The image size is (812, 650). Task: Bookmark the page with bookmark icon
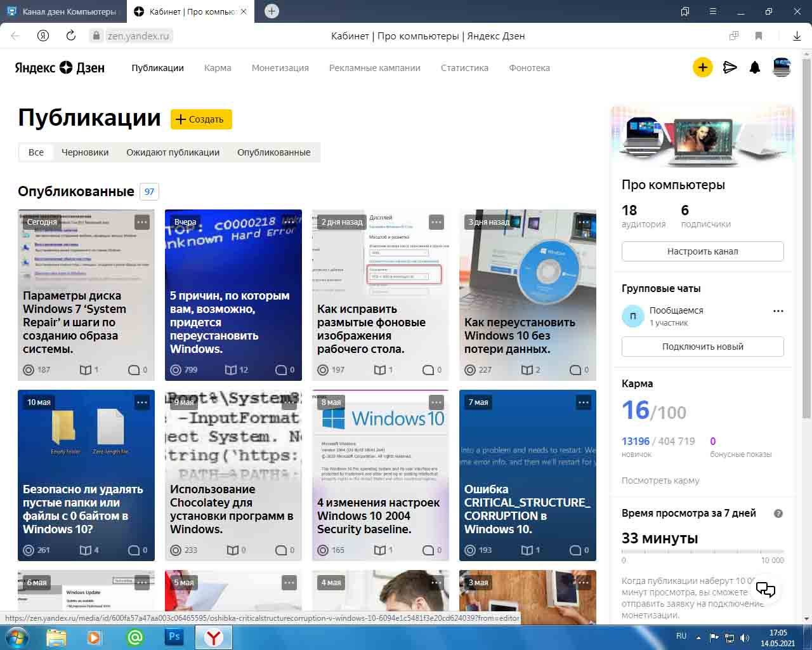[x=759, y=36]
